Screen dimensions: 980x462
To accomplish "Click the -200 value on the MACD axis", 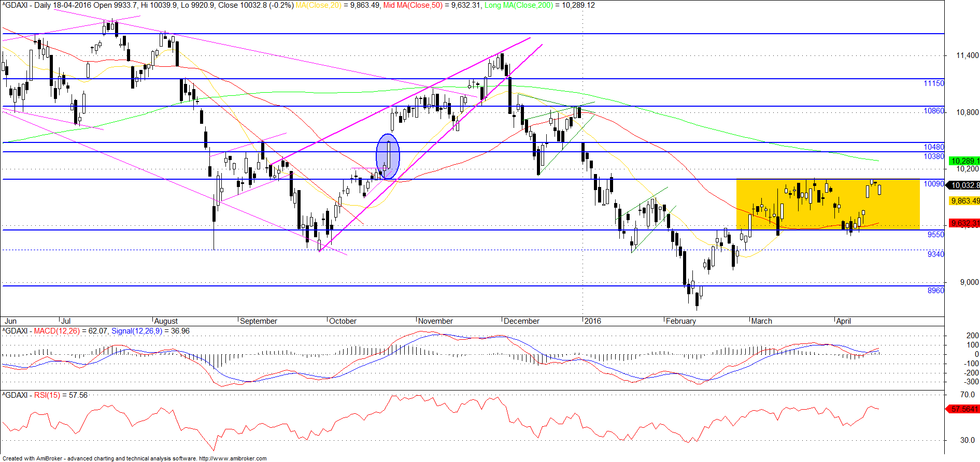I will (971, 373).
